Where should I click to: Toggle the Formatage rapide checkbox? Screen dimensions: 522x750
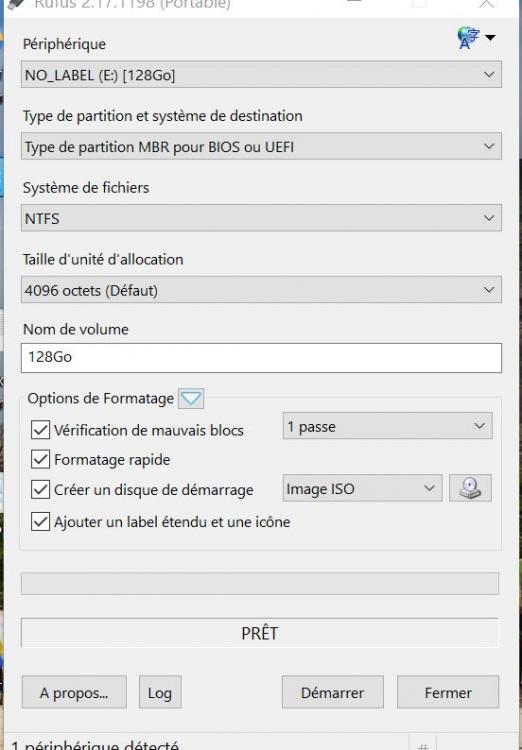tap(40, 459)
